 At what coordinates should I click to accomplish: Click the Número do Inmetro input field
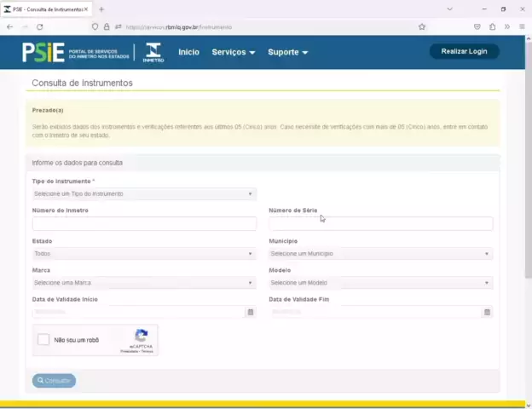pyautogui.click(x=144, y=224)
